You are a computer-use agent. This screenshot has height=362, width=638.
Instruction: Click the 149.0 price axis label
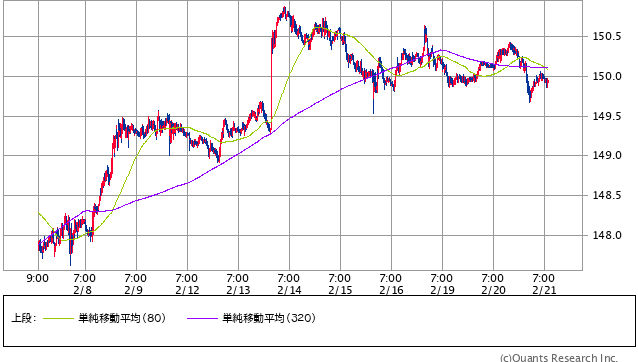pos(607,155)
